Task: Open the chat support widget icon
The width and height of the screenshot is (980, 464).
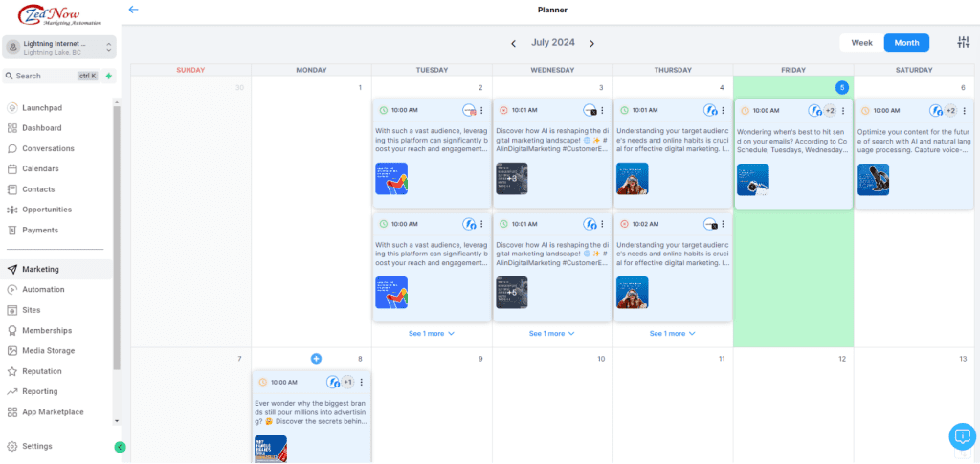Action: tap(961, 436)
